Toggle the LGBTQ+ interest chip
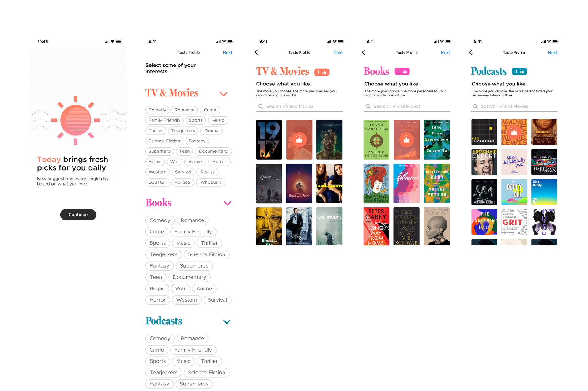The image size is (588, 391). [157, 182]
